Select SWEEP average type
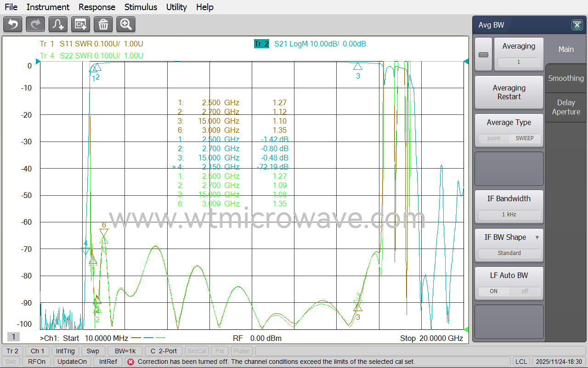 525,138
